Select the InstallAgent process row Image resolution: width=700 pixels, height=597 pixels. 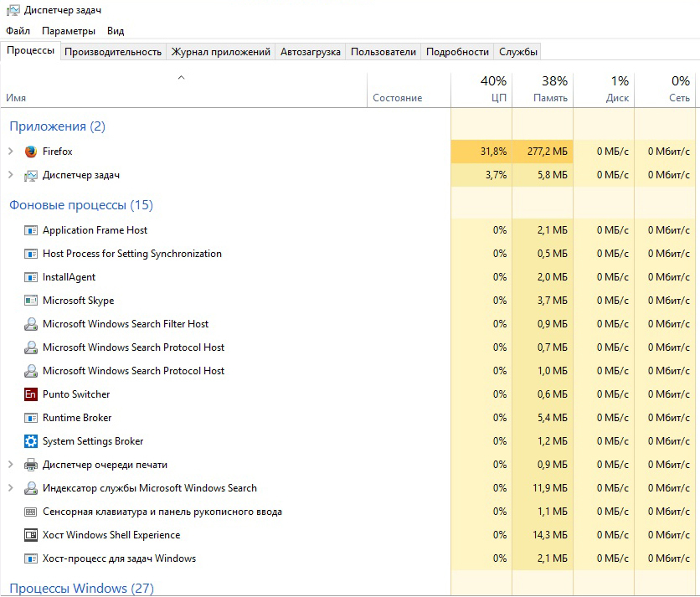point(69,277)
